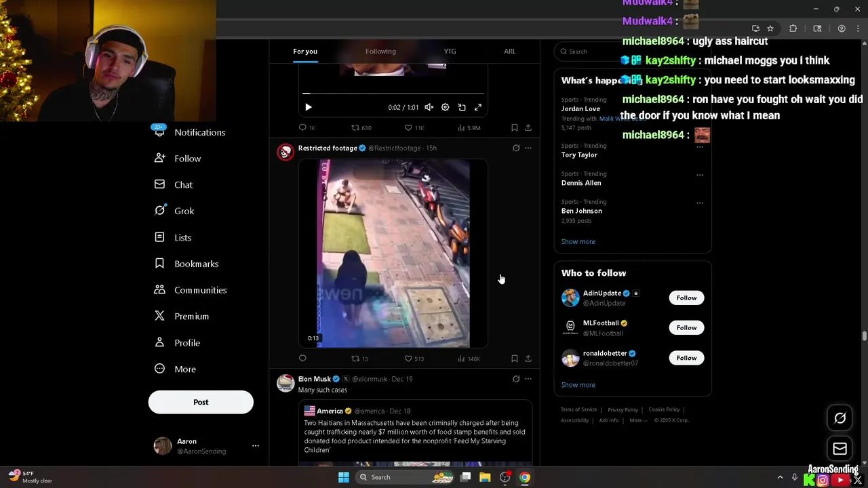The image size is (868, 488).
Task: Repost the Restricted footage post with 13 reposts
Action: 359,359
